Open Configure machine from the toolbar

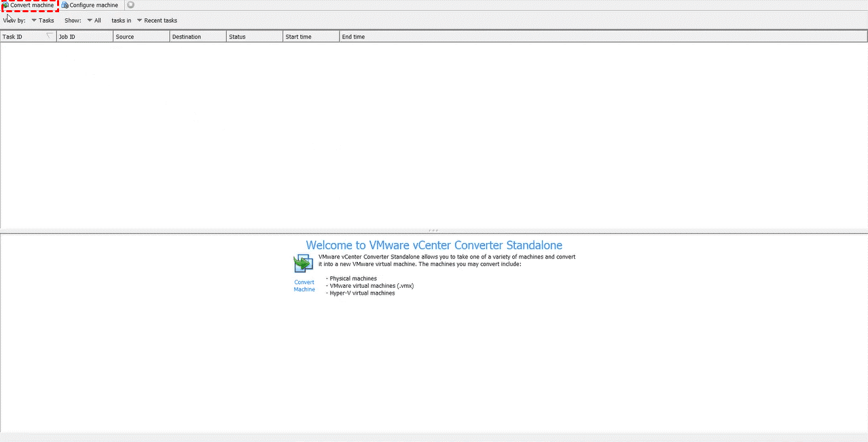click(x=90, y=5)
